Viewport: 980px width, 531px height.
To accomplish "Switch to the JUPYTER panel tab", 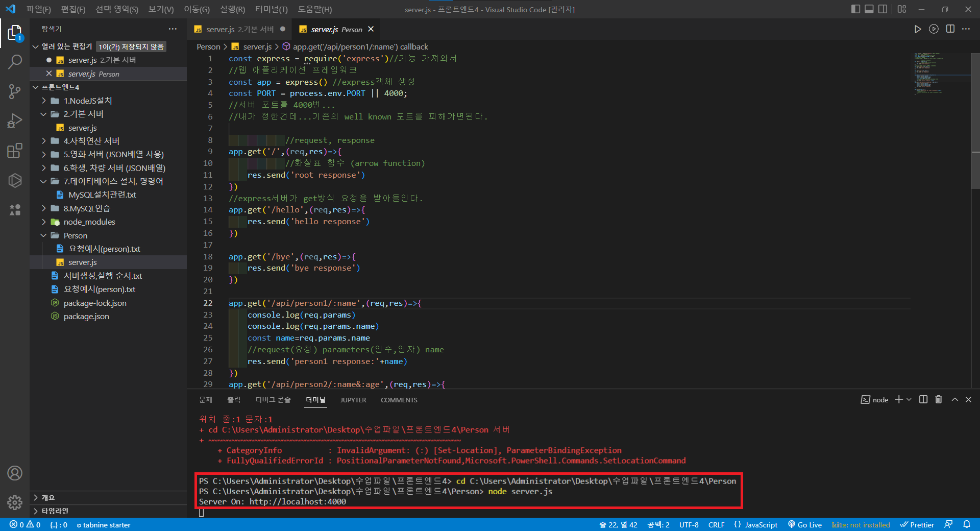I will click(x=353, y=400).
